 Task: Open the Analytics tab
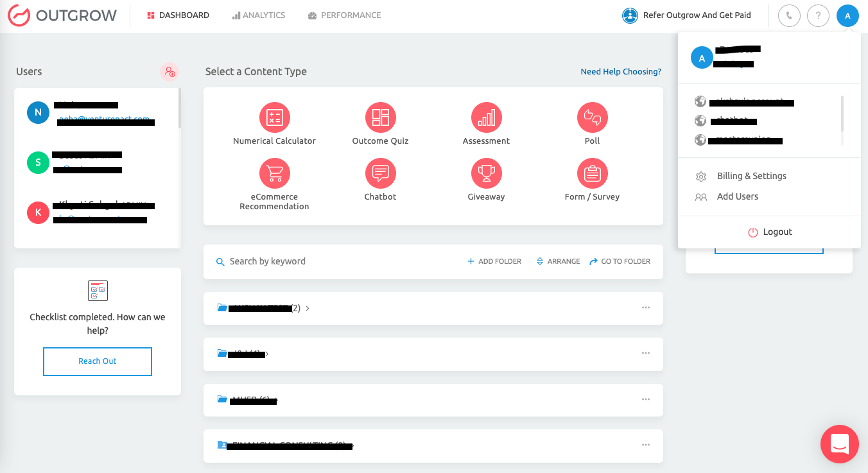(x=259, y=15)
